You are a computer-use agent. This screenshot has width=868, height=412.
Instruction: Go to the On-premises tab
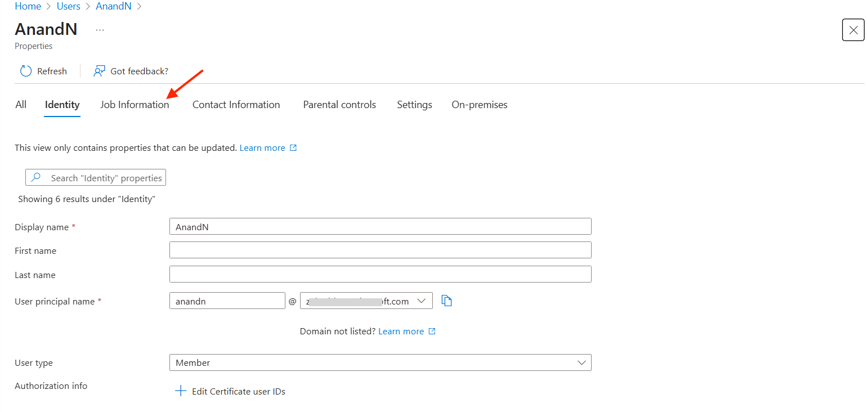pyautogui.click(x=479, y=105)
